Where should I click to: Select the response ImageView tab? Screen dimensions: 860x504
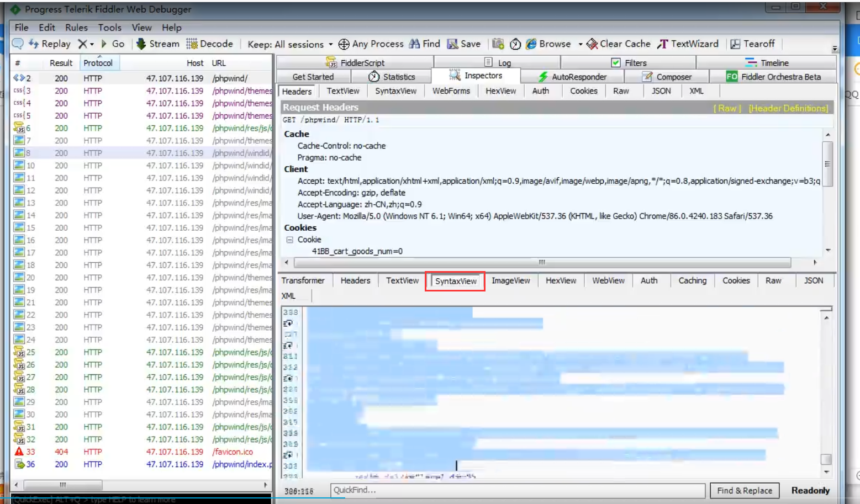coord(511,280)
